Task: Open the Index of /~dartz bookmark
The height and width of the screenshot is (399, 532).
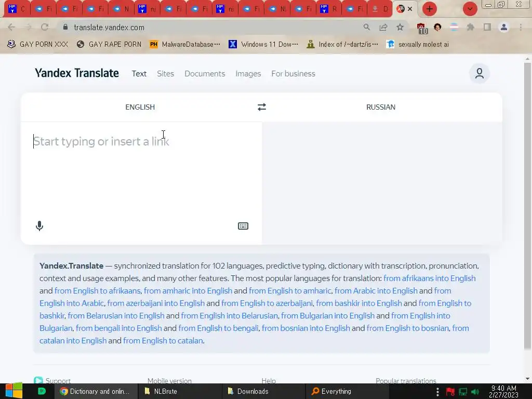Action: point(342,45)
